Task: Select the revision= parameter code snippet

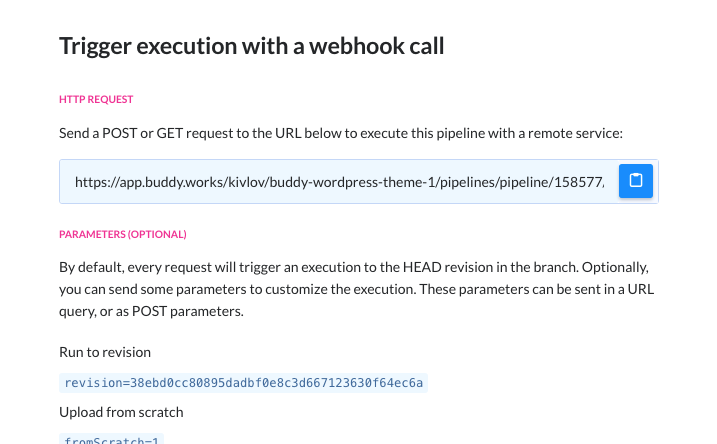Action: [243, 383]
